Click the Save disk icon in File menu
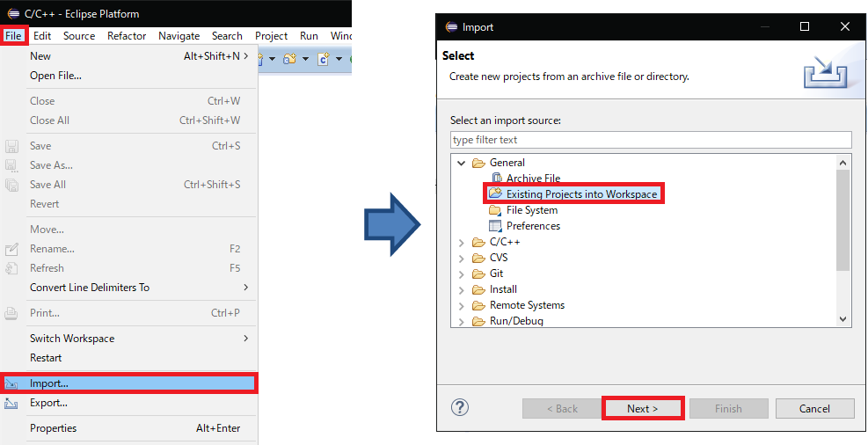Viewport: 868px width, 445px height. point(11,146)
